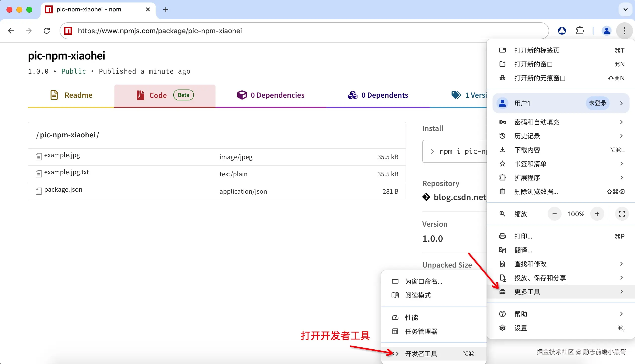
Task: Switch to the Readme tab
Action: click(x=79, y=95)
